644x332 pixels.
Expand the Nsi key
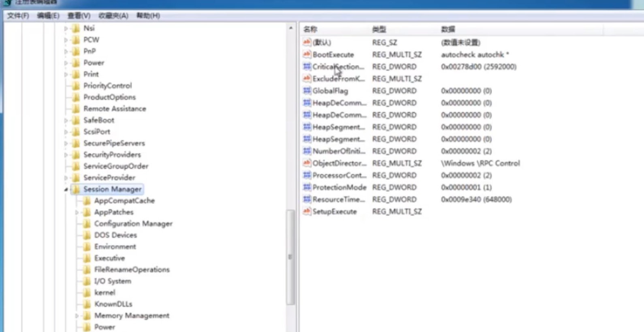coord(66,28)
